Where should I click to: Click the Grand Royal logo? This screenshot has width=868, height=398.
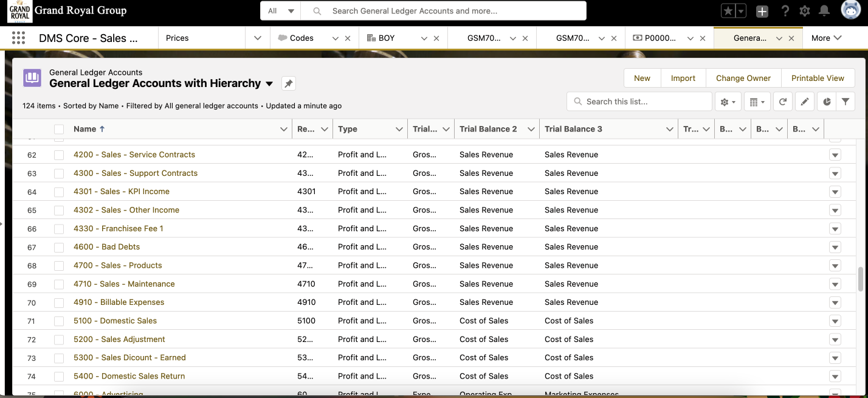(x=19, y=12)
